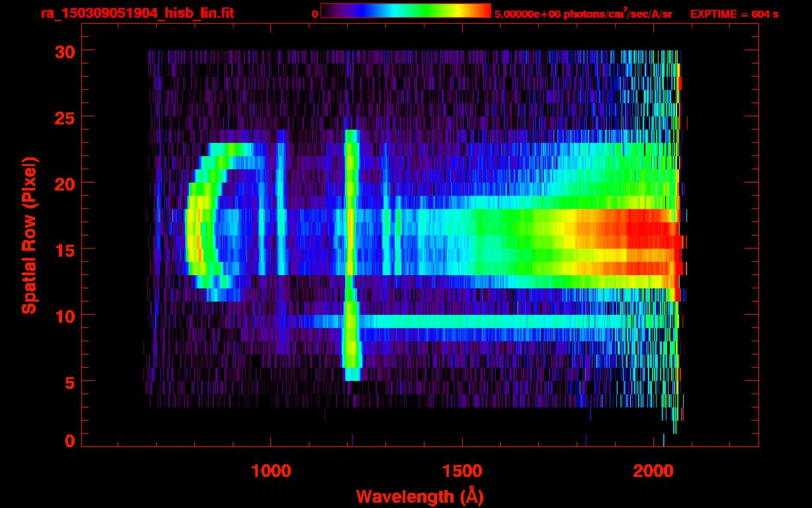
Task: Click the EXPTIME = 604 s text
Action: (734, 14)
